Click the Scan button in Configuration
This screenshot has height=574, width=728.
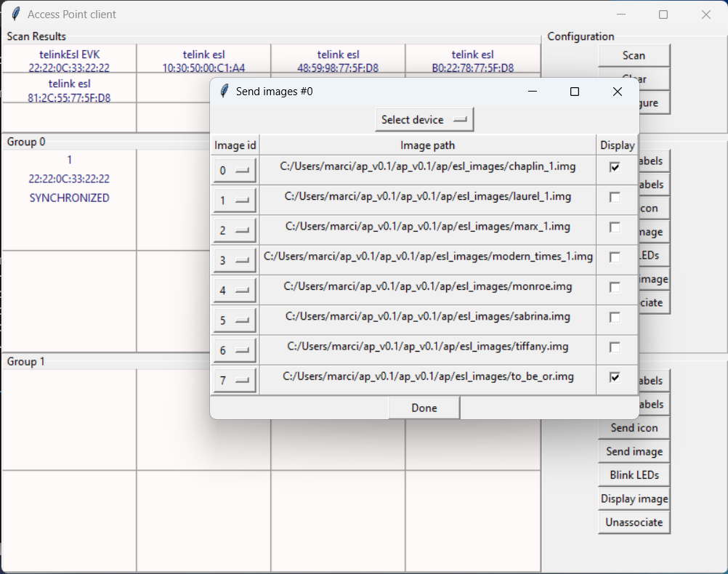(x=634, y=56)
